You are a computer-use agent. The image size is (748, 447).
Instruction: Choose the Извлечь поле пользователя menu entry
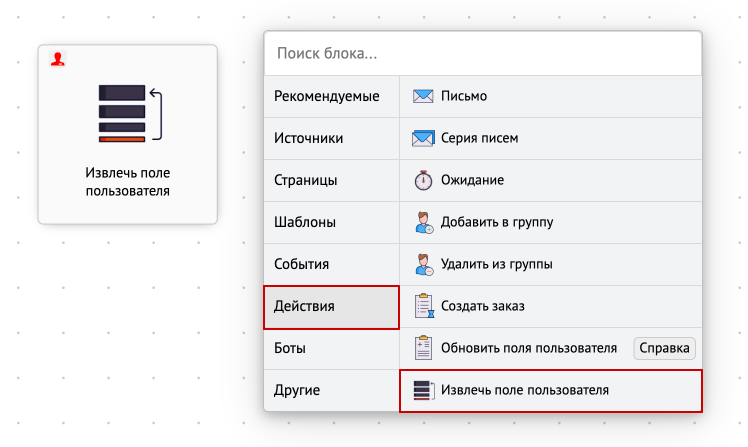tap(551, 391)
